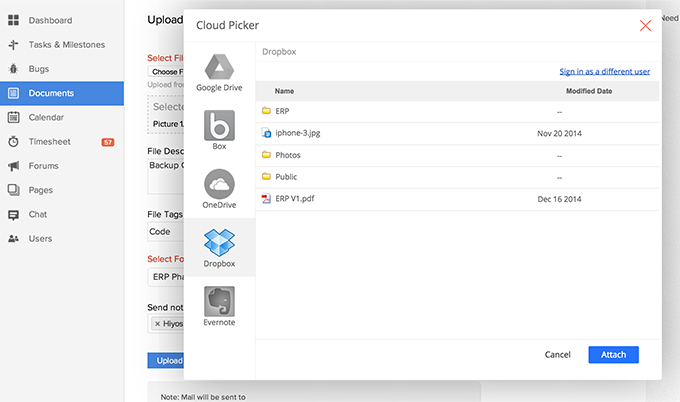
Task: Select Google Drive in Cloud Picker
Action: (219, 72)
